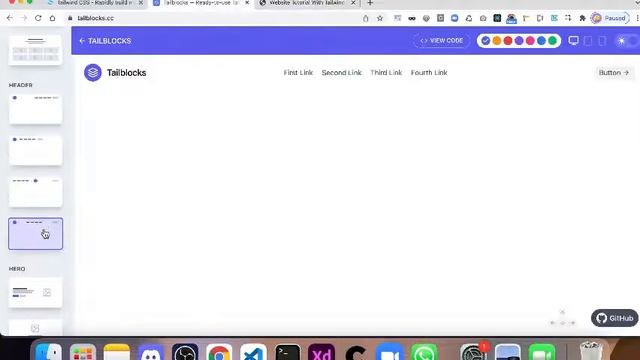
Task: Open System Preferences from the dock
Action: [473, 352]
